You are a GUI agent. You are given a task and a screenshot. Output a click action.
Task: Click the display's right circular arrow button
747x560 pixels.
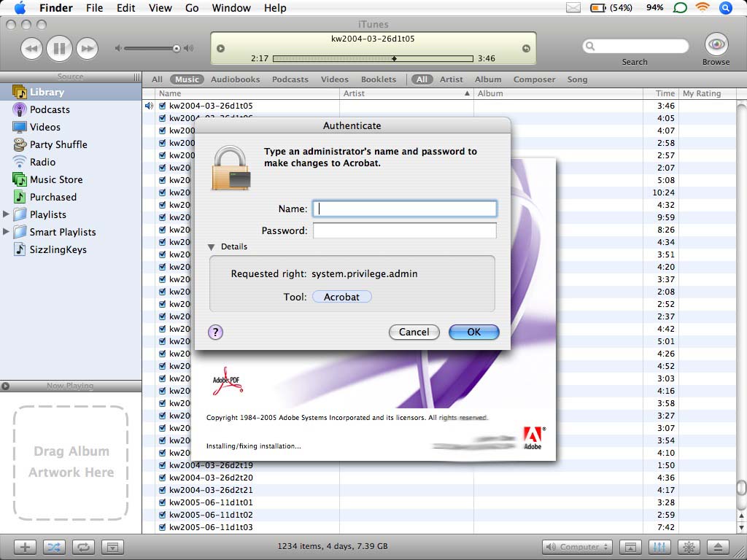pyautogui.click(x=526, y=48)
